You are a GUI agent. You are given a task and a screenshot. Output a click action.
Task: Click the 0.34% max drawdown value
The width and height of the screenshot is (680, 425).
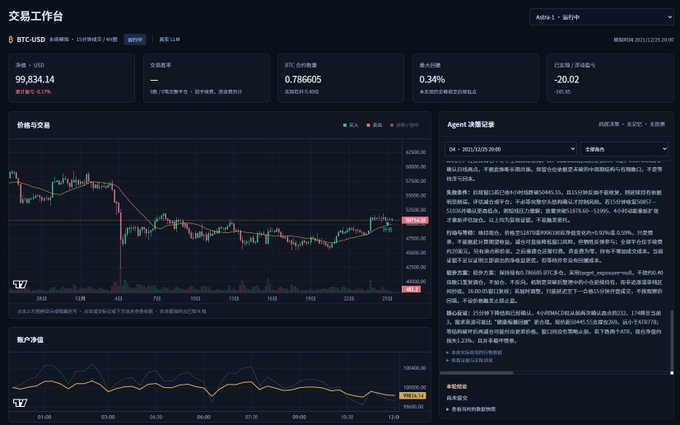tap(432, 79)
